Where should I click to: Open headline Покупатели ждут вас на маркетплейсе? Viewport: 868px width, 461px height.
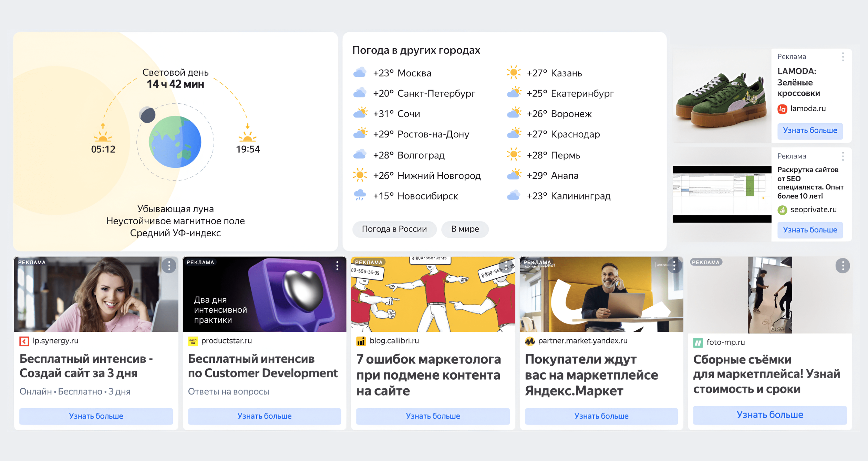tap(591, 375)
